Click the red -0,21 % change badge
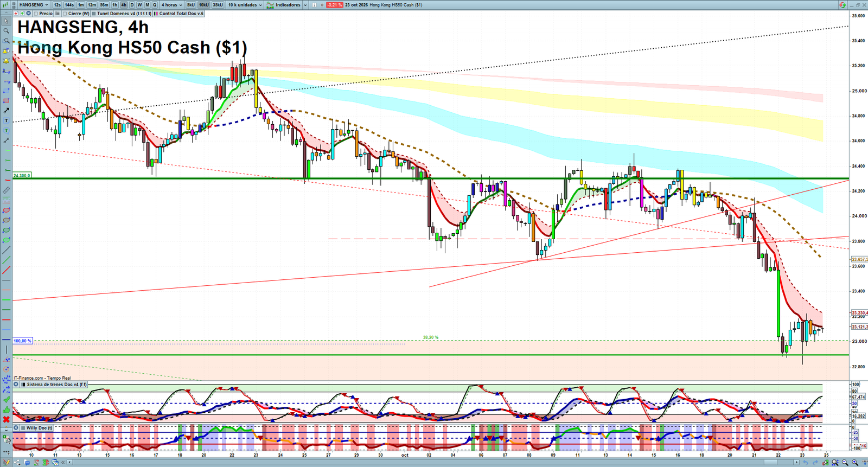Image resolution: width=868 pixels, height=467 pixels. pos(334,5)
